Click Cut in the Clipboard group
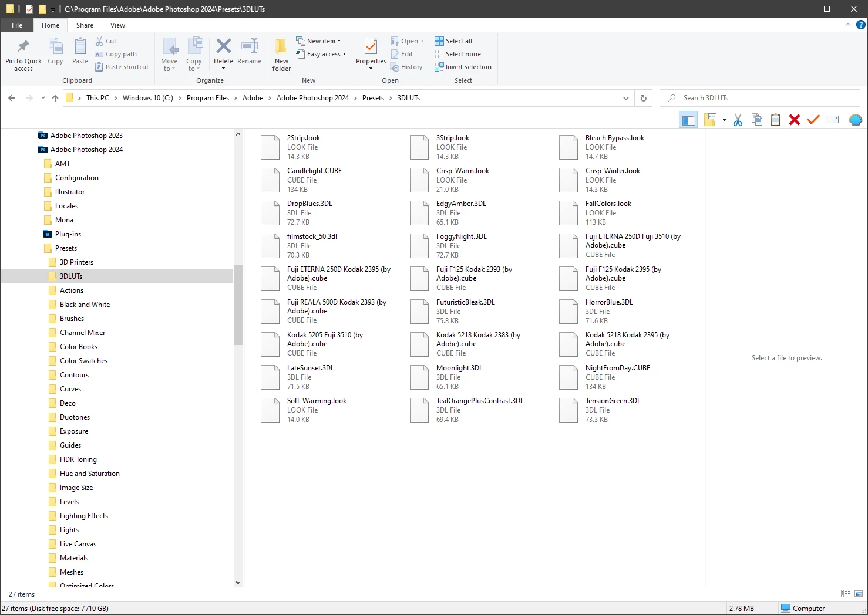 pyautogui.click(x=106, y=41)
